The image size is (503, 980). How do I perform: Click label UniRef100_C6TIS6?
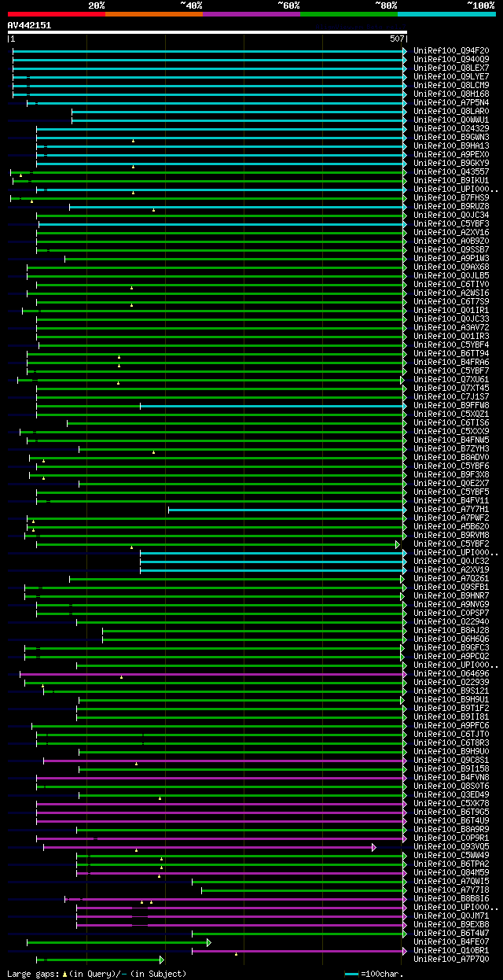tap(450, 423)
